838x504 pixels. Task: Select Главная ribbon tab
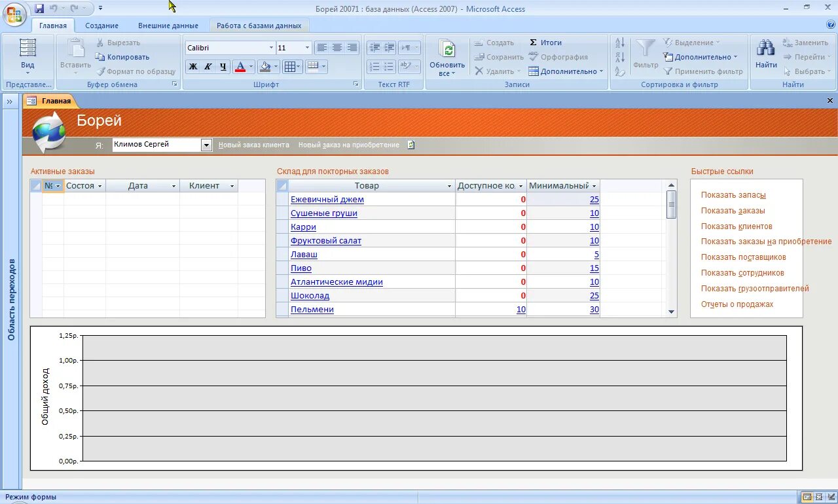point(53,26)
